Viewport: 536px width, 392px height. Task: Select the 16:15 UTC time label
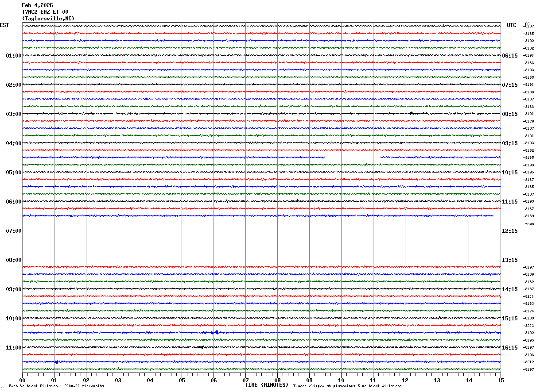point(509,348)
